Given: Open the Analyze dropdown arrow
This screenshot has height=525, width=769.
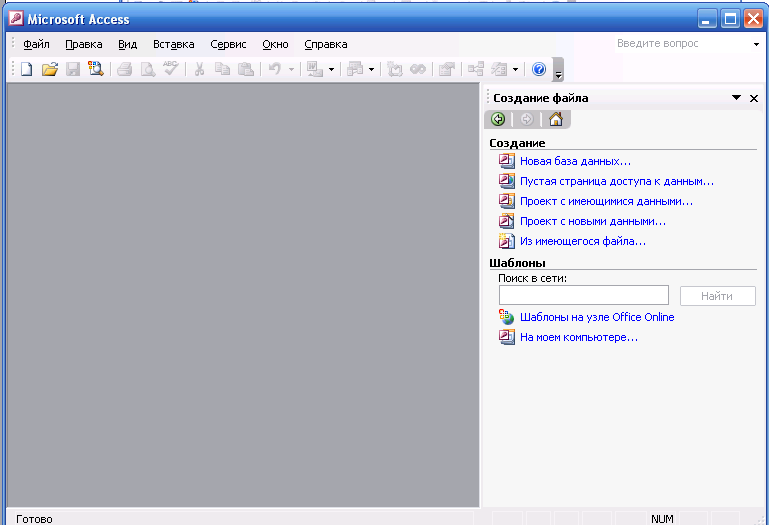Looking at the screenshot, I should tap(371, 69).
